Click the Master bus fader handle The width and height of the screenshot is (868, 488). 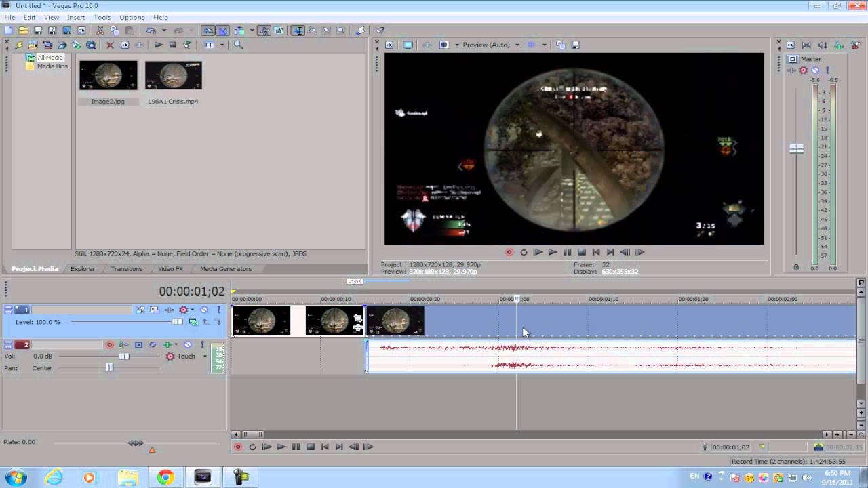click(x=796, y=148)
